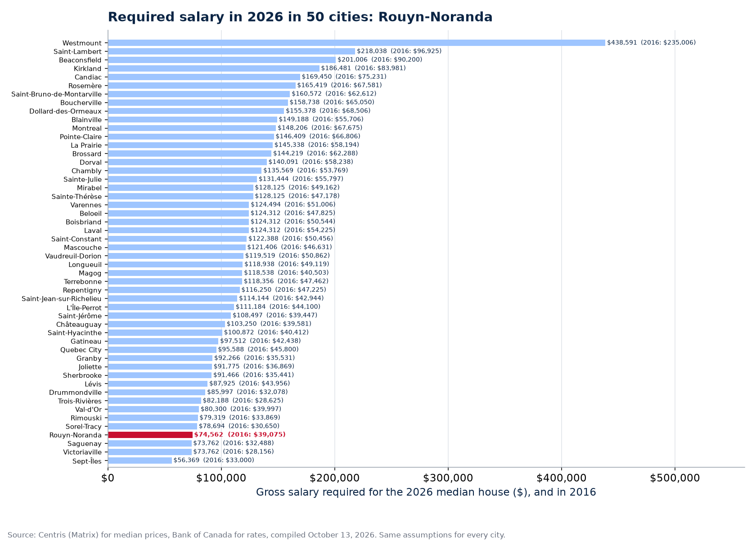756x542 pixels.
Task: Select the L'Île-Perrot city label
Action: click(x=84, y=307)
